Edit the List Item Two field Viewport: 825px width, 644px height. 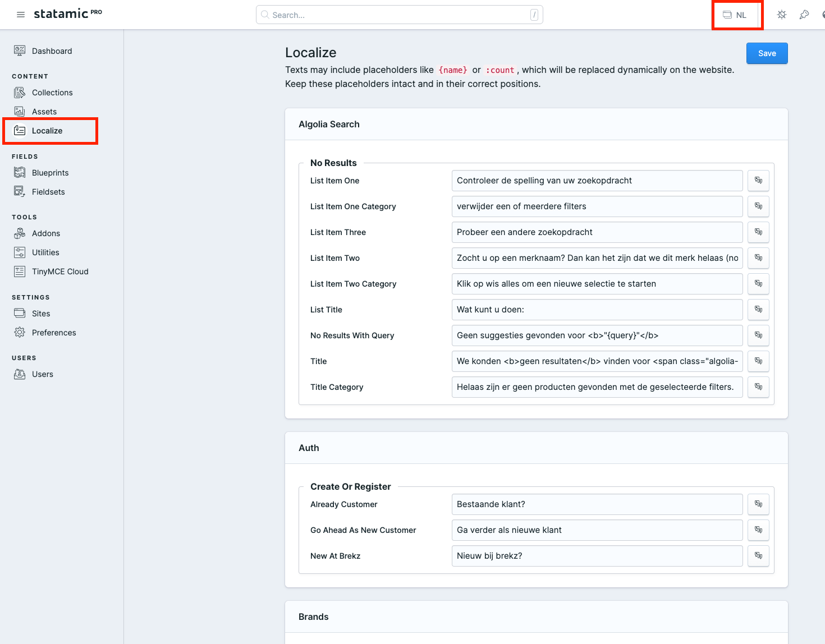pyautogui.click(x=597, y=258)
